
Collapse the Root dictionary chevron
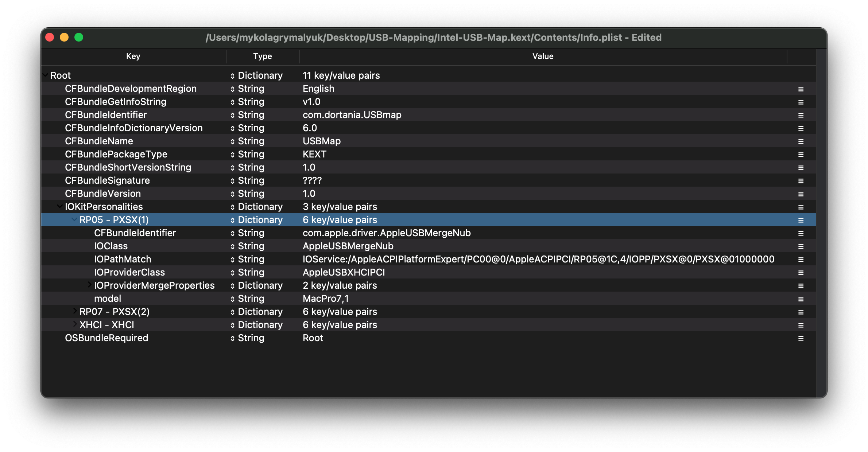click(x=46, y=75)
